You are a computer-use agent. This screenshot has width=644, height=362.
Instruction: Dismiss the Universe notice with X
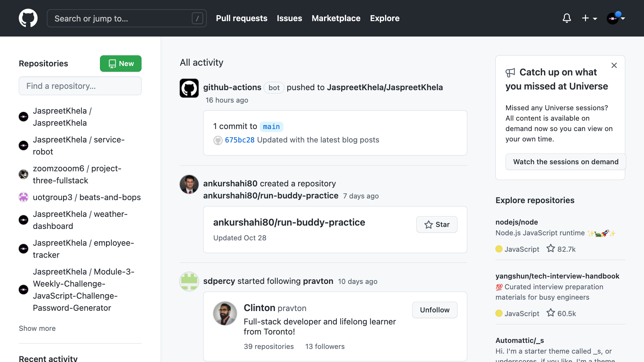614,65
